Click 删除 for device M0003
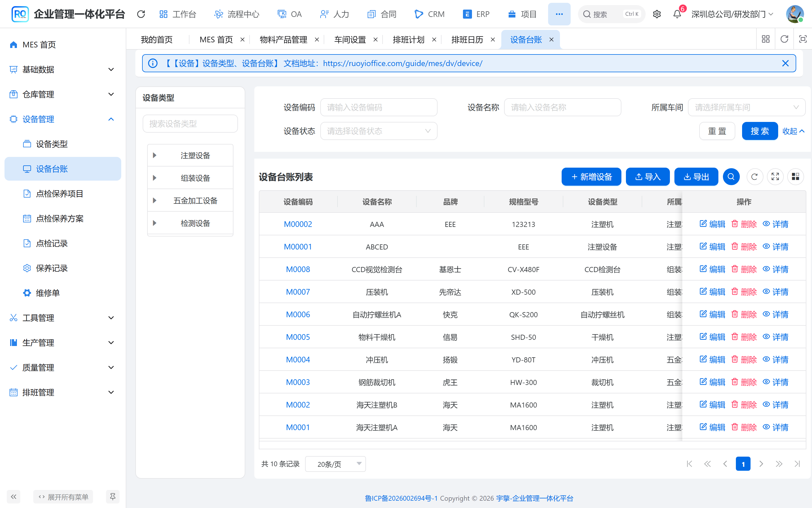Image resolution: width=812 pixels, height=508 pixels. click(x=744, y=382)
